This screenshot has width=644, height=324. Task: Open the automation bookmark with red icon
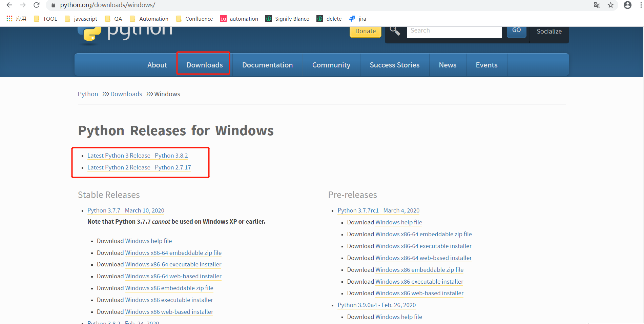(x=239, y=19)
